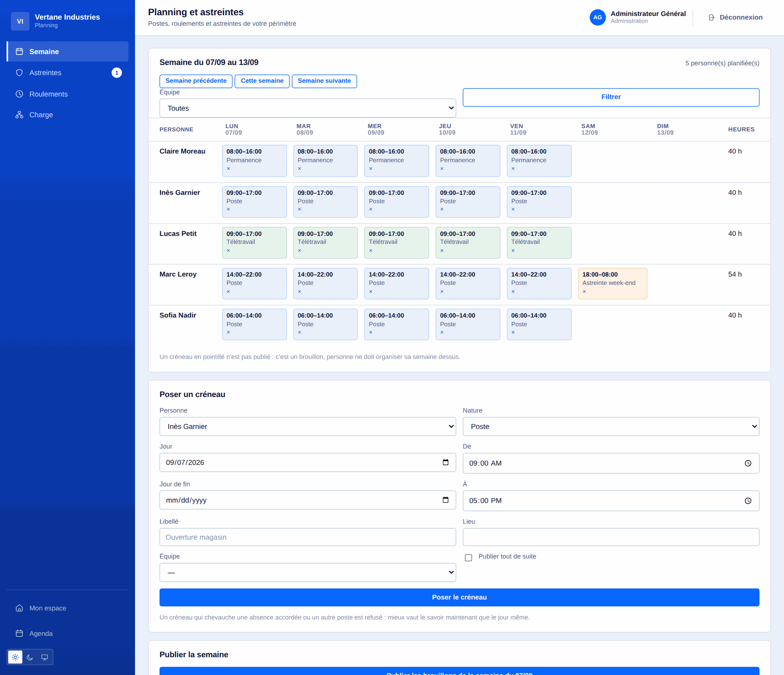784x675 pixels.
Task: Open the Jour de fin calendar picker icon
Action: point(445,500)
